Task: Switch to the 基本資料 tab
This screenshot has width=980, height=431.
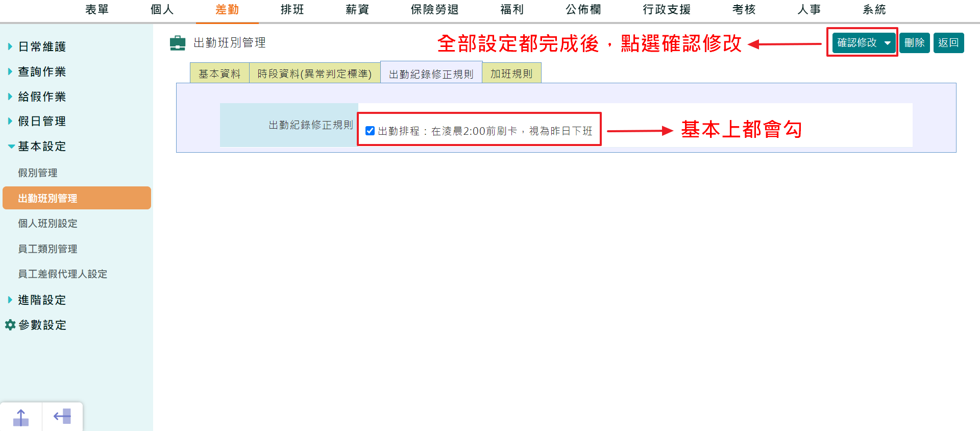Action: click(x=219, y=73)
